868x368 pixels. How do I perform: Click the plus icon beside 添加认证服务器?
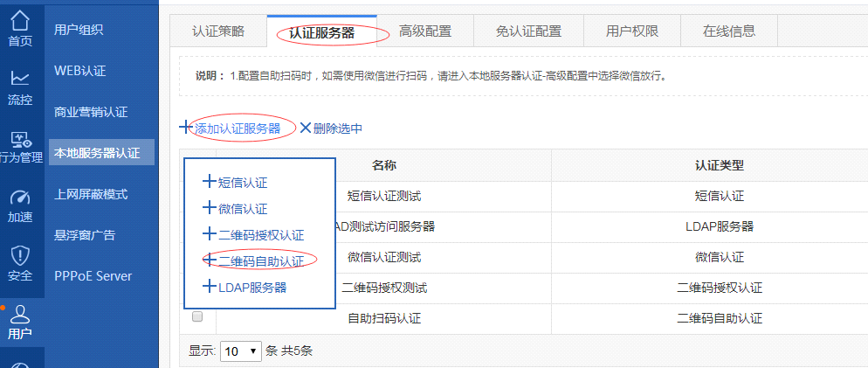click(184, 128)
